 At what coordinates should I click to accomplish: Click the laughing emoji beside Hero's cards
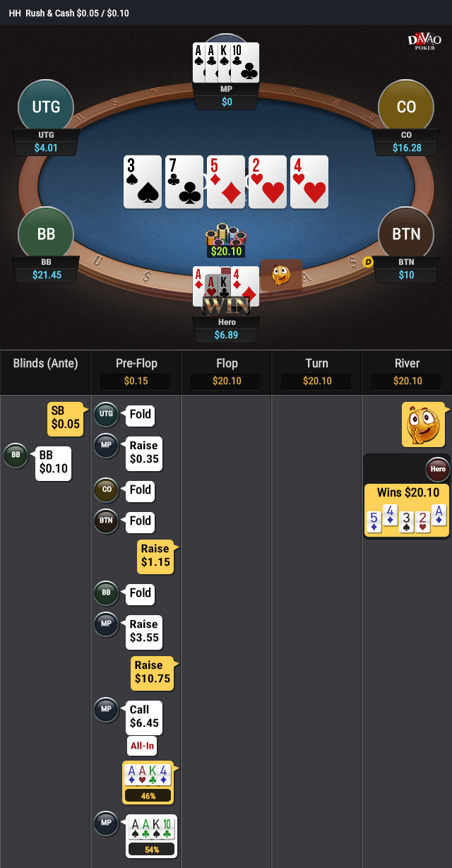pyautogui.click(x=281, y=275)
